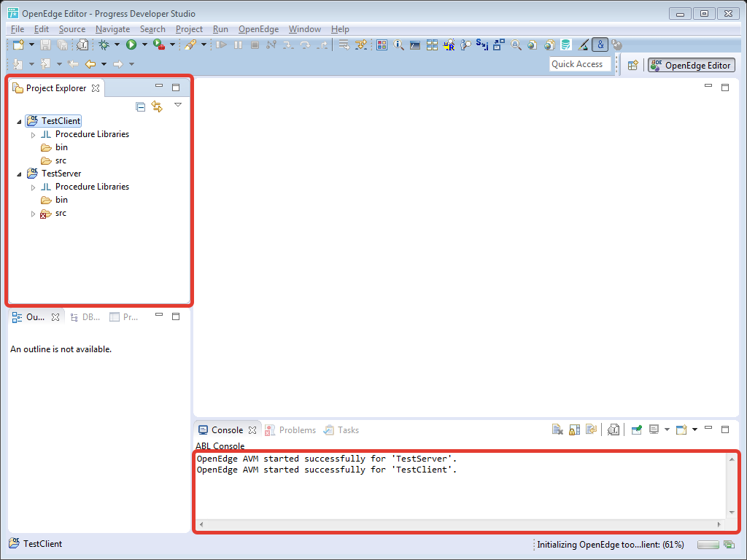Image resolution: width=747 pixels, height=560 pixels.
Task: Select src folder under TestClient
Action: click(53, 160)
